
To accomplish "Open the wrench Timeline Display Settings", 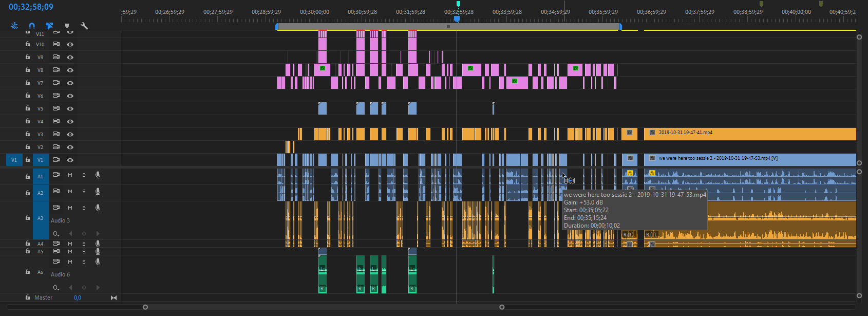I will tap(84, 26).
